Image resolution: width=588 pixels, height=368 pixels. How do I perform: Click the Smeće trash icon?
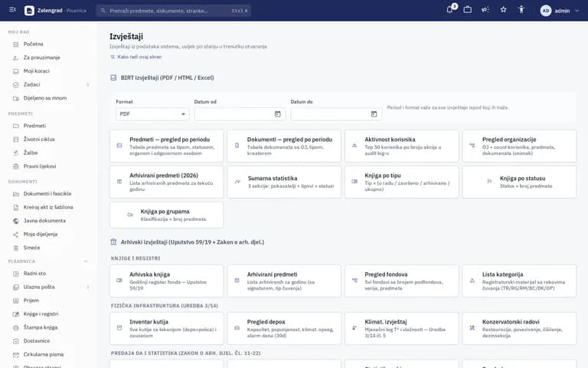16,248
